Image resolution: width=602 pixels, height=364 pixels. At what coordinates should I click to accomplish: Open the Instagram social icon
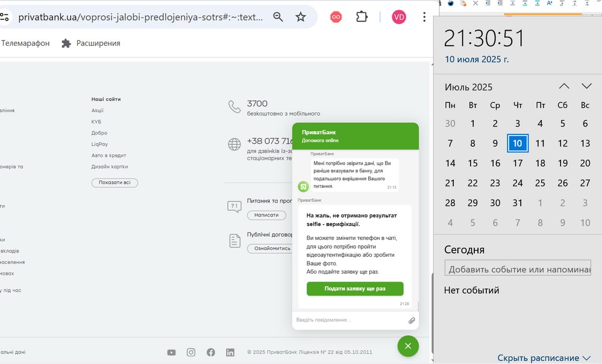191,353
